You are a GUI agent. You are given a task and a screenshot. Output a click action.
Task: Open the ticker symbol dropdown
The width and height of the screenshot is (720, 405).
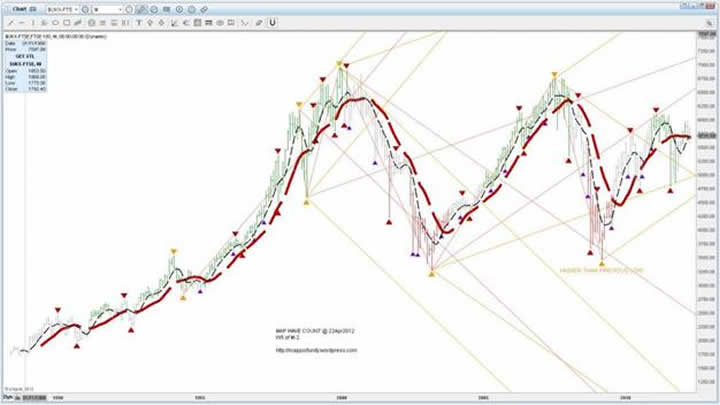[x=62, y=8]
